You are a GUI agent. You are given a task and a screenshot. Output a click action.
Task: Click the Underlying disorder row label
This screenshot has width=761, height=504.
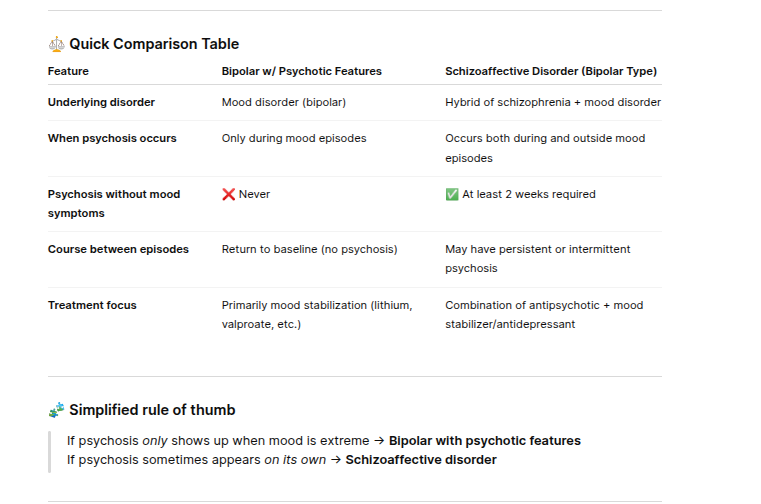click(101, 102)
